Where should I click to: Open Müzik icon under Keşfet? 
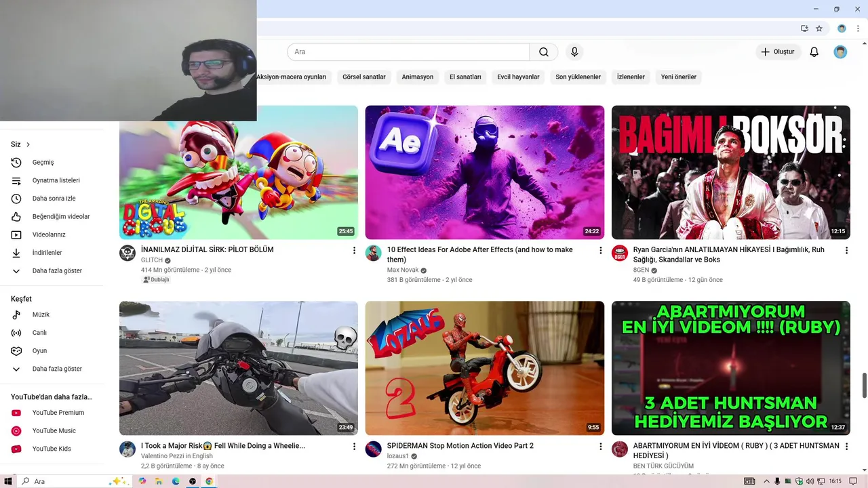[x=16, y=314]
